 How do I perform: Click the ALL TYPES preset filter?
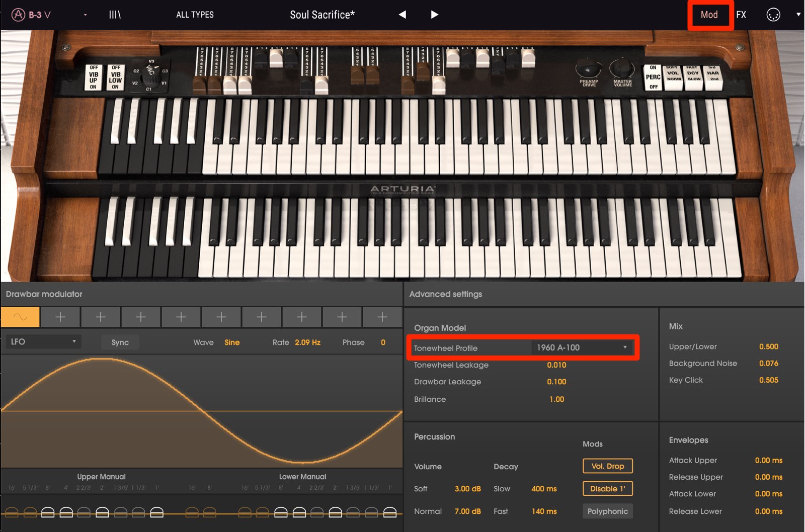[195, 15]
